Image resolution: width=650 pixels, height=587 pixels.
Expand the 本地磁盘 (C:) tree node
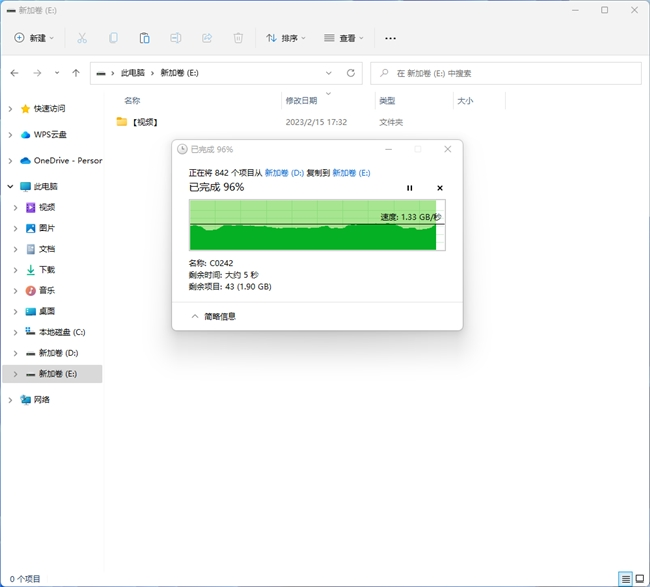(15, 332)
